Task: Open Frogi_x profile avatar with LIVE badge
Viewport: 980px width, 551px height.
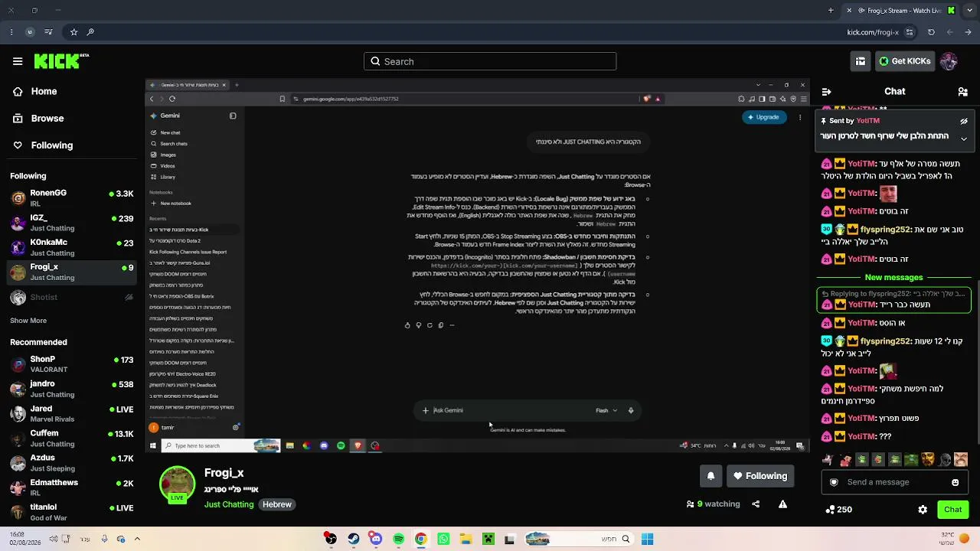Action: [177, 484]
